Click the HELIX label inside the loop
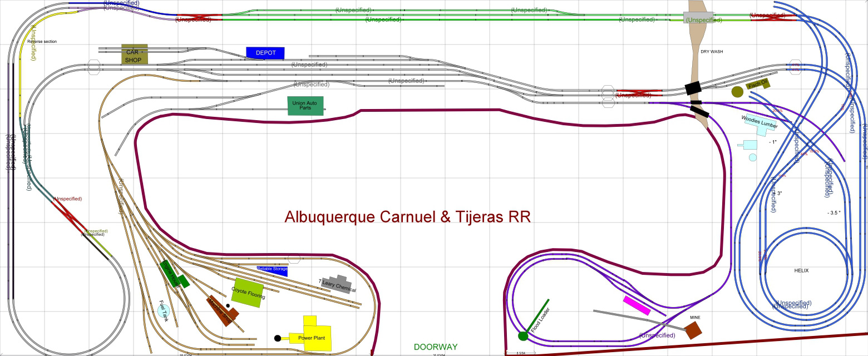Viewport: 868px width, 356px height. (x=801, y=270)
